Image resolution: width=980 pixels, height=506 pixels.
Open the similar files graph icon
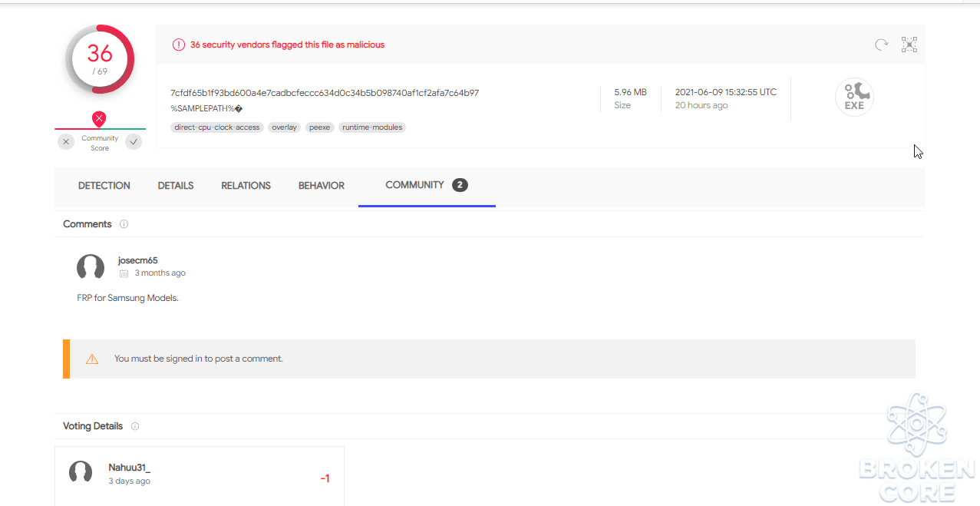tap(909, 45)
